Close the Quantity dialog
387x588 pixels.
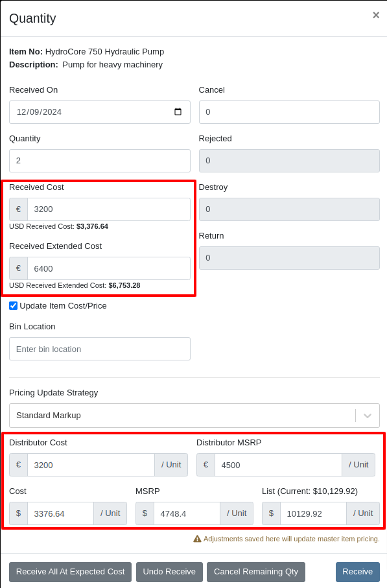coord(376,15)
